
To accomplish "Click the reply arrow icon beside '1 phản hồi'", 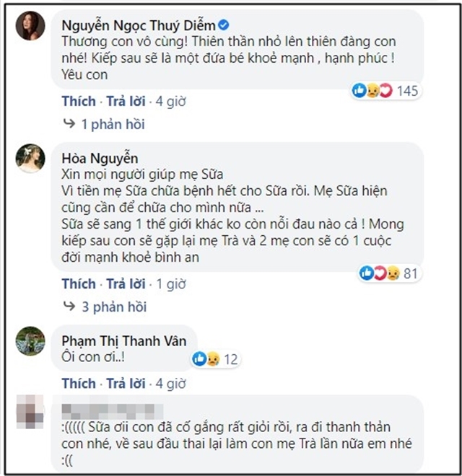I will (x=69, y=124).
